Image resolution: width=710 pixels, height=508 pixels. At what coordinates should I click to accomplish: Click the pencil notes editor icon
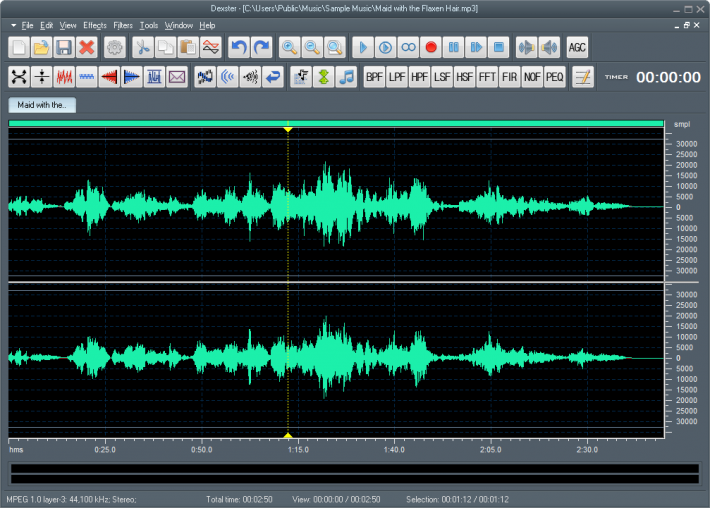(583, 77)
